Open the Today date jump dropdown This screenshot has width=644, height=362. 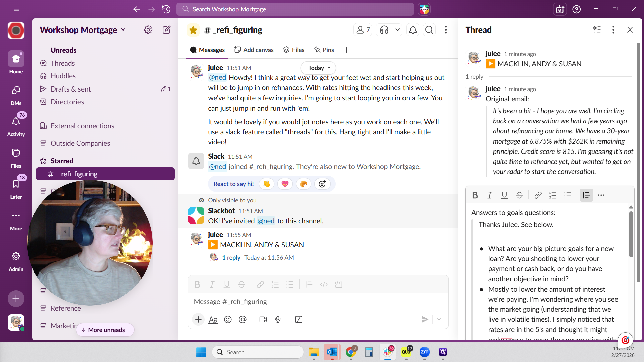coord(318,68)
